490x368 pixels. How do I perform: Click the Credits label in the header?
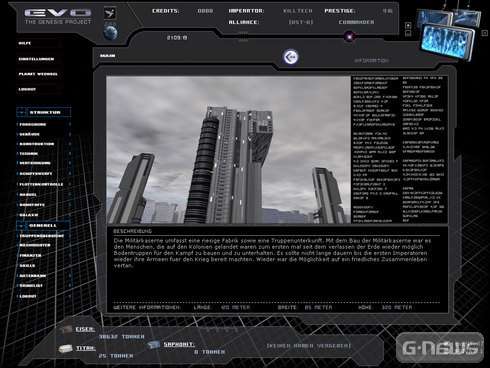coord(166,11)
